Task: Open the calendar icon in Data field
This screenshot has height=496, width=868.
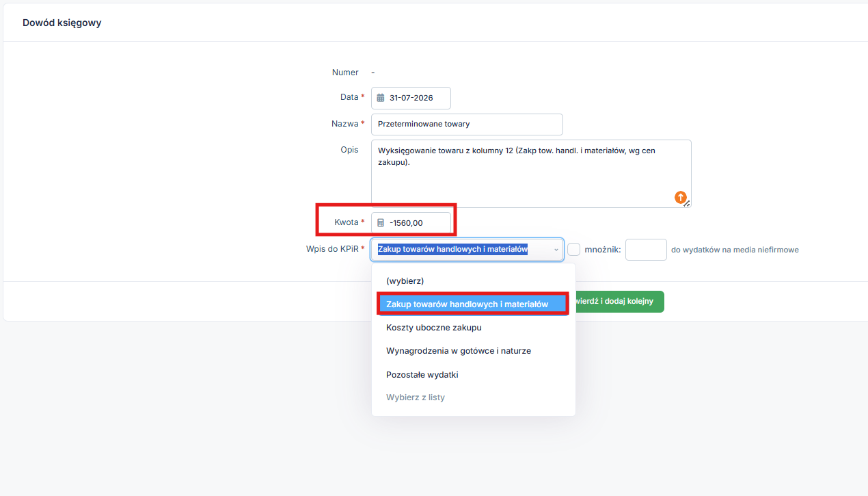Action: (381, 98)
